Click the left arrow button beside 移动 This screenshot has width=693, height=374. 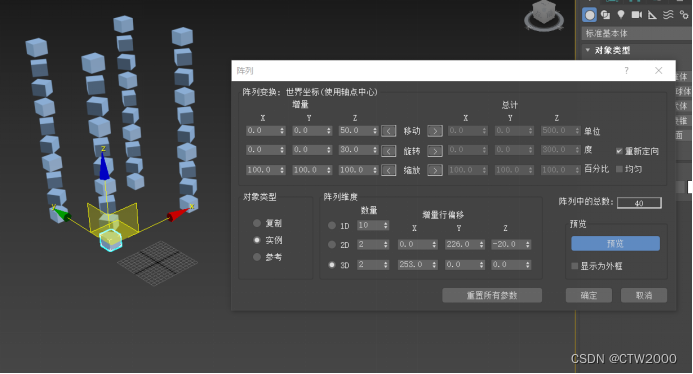click(388, 131)
